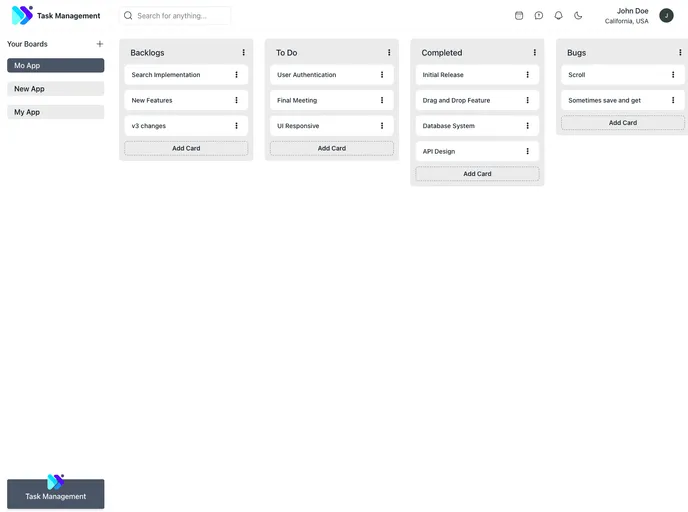
Task: Focus the 'Search for anything' field
Action: pyautogui.click(x=180, y=16)
